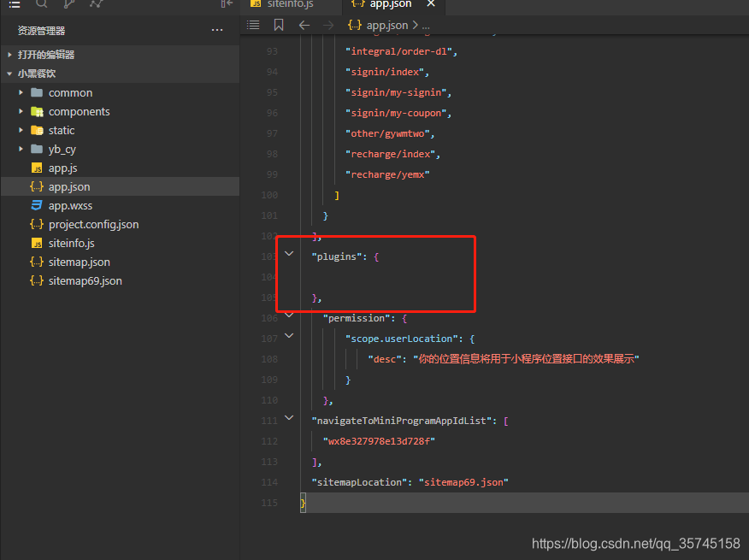Click the JS icon beside app.js
749x560 pixels.
[37, 168]
